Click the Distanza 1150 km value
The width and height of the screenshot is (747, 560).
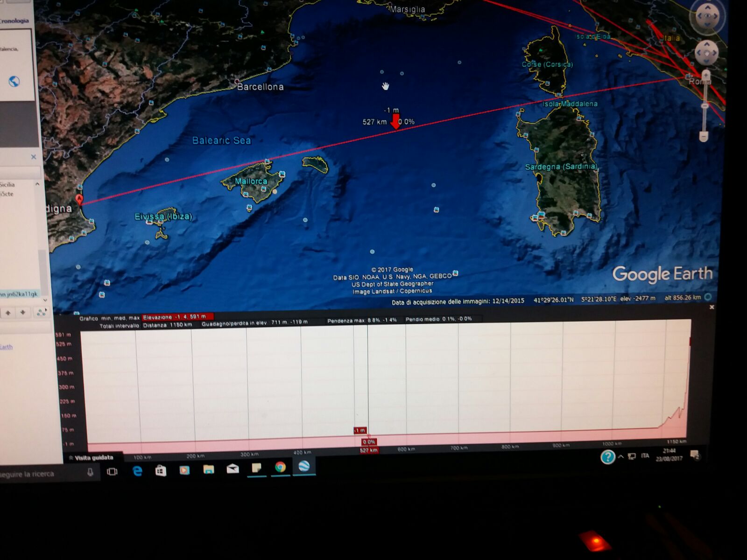[x=167, y=325]
